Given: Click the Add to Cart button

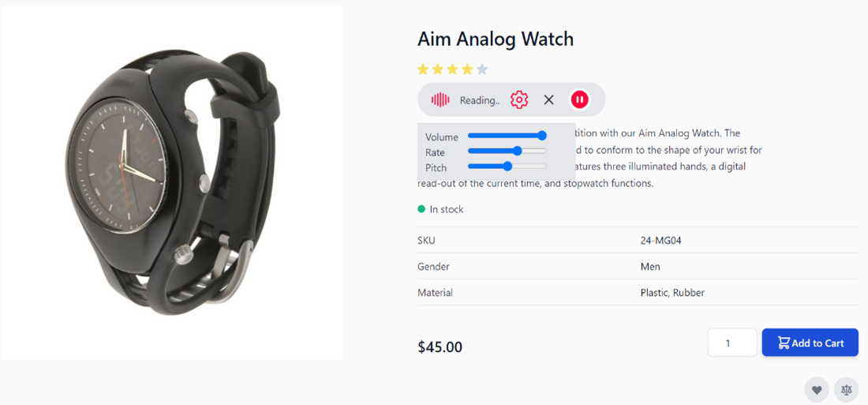Looking at the screenshot, I should tap(810, 343).
